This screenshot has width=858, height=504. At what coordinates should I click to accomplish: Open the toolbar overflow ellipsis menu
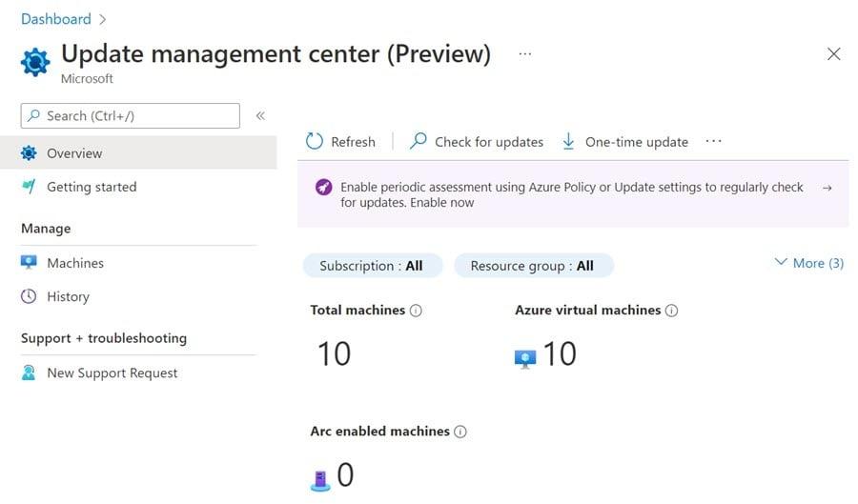point(713,141)
